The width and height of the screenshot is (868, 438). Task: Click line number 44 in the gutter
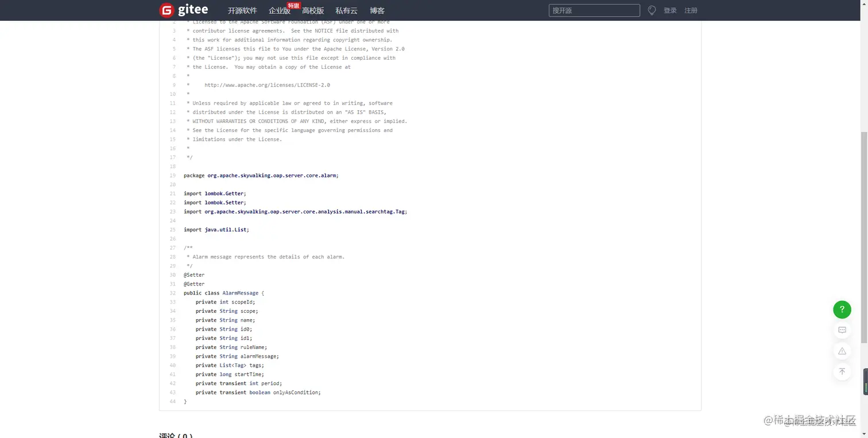pos(173,402)
